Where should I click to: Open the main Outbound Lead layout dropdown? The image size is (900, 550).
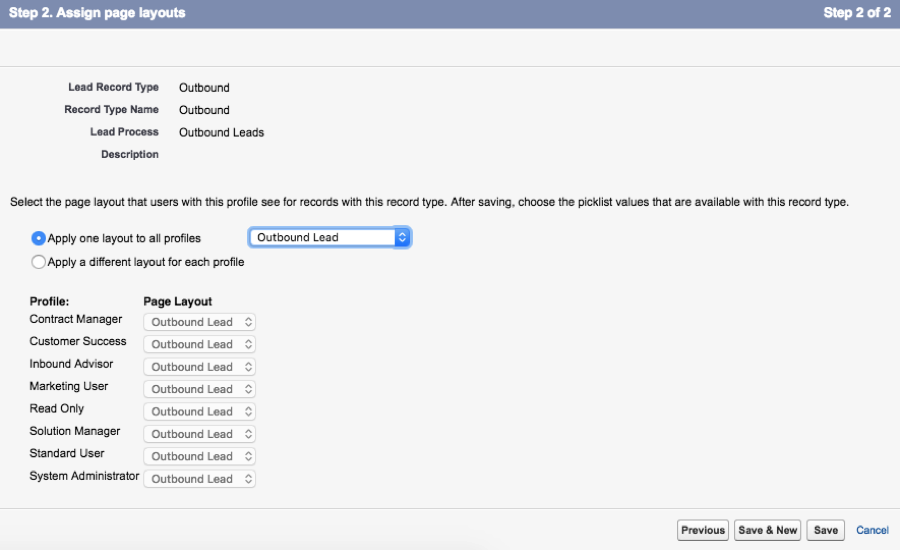pos(330,238)
